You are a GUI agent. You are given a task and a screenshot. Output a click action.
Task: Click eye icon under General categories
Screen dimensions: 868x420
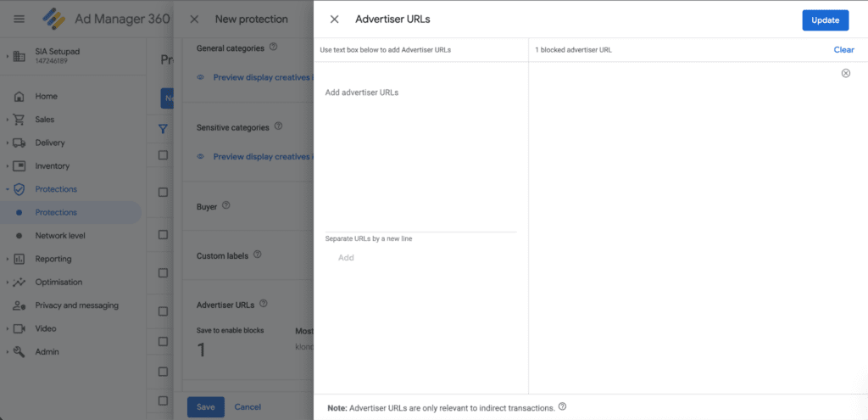pyautogui.click(x=200, y=77)
